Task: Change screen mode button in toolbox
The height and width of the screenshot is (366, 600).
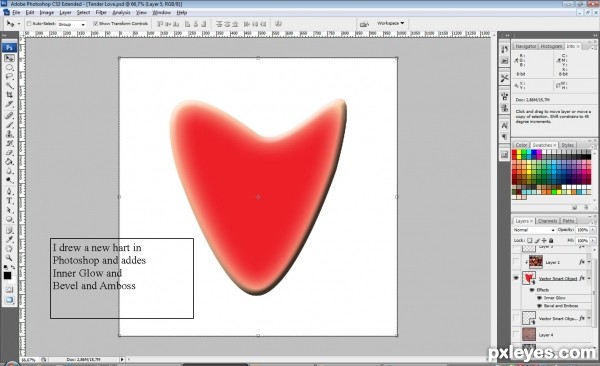Action: point(9,300)
